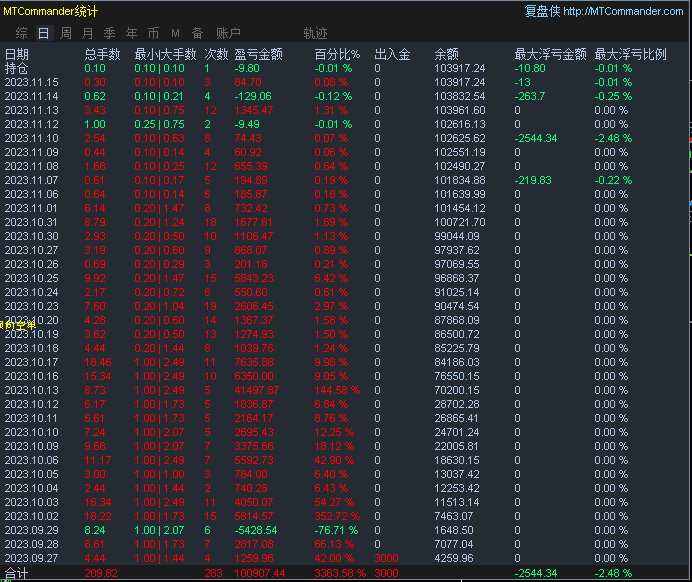Click deposit 3000 on 2023.09.27
The width and height of the screenshot is (692, 582).
pos(386,559)
